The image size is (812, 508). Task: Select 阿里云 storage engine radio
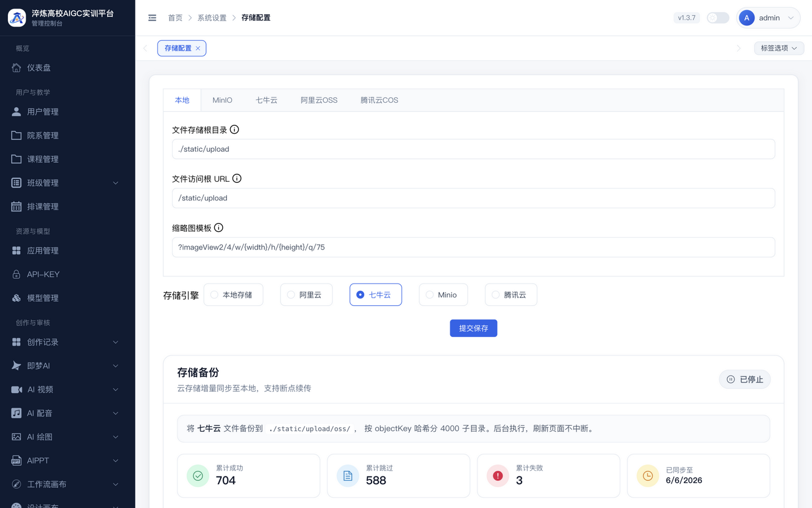[306, 295]
